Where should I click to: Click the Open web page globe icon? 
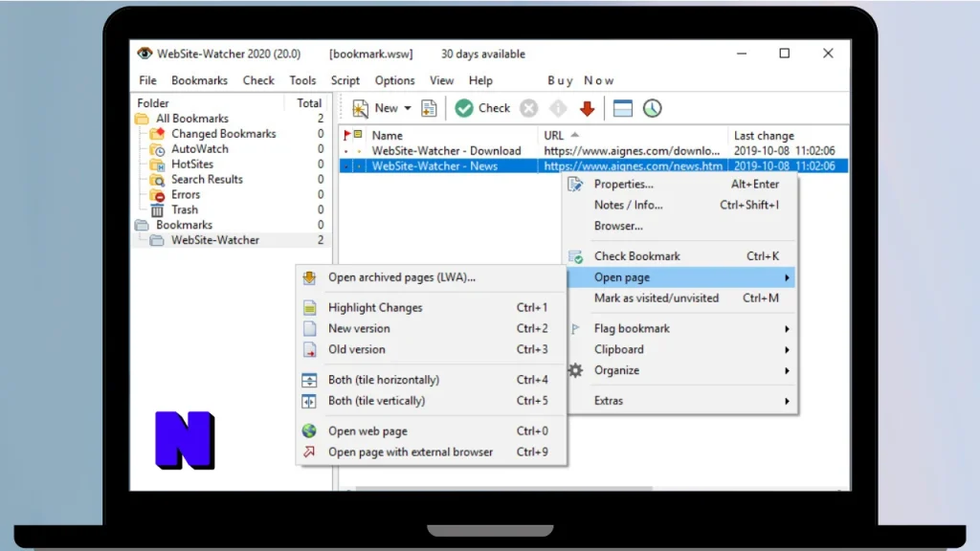click(309, 431)
